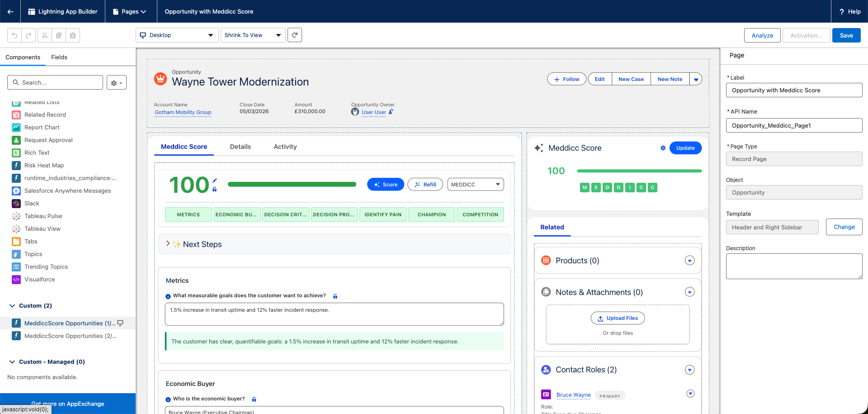Click Meddicc Score card settings gear
Image resolution: width=868 pixels, height=414 pixels.
coord(663,148)
